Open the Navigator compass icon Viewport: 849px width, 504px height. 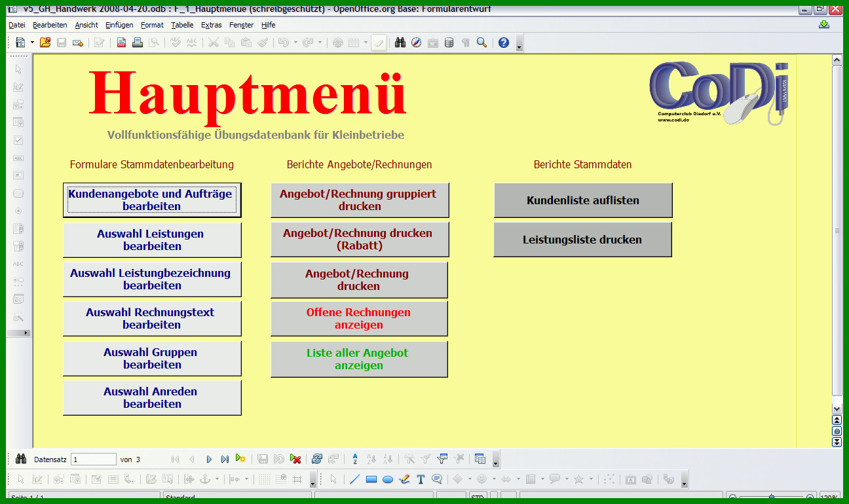(x=416, y=43)
